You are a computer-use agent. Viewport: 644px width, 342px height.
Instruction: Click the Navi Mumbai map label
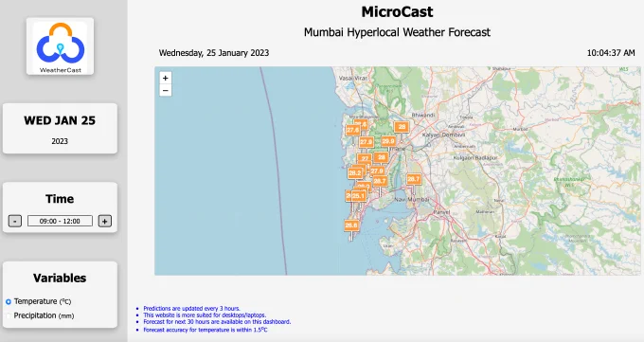pos(412,199)
